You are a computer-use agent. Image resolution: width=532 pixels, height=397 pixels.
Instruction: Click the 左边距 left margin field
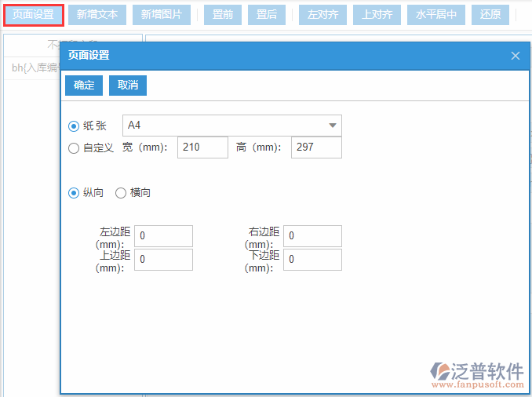[163, 236]
